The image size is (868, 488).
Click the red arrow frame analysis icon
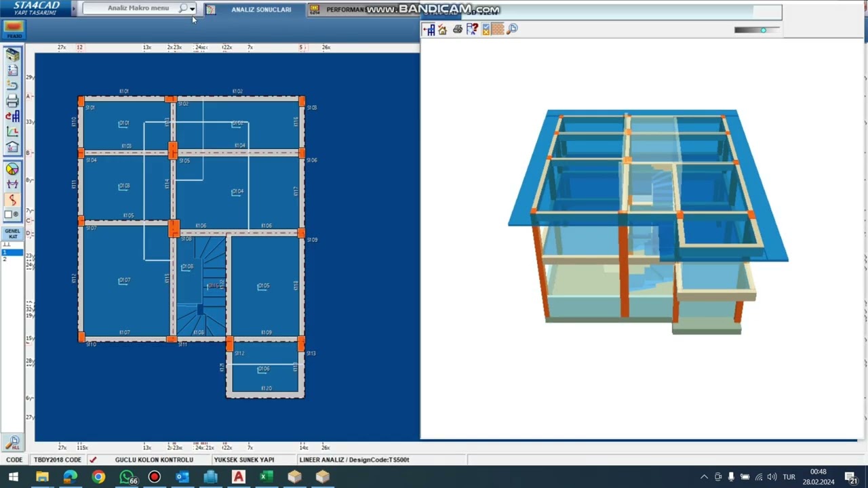point(12,117)
